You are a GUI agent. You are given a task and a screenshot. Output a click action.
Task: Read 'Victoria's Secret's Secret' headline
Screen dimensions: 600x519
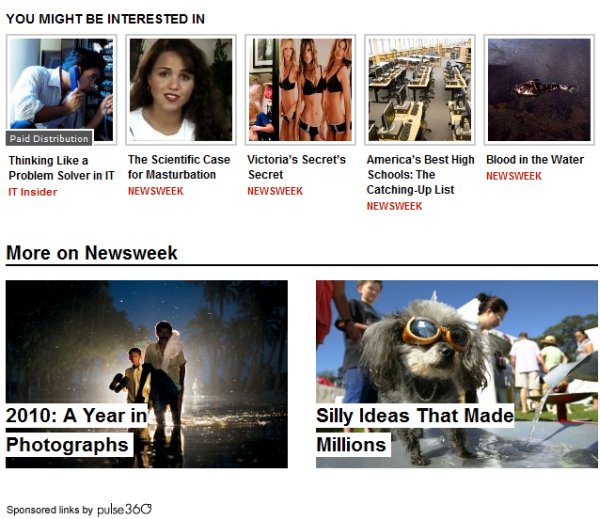[x=297, y=167]
